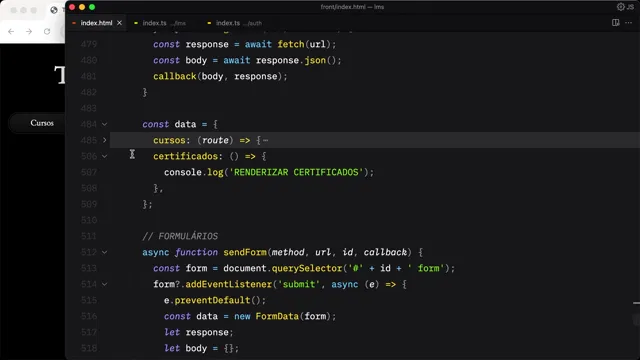
Task: Close the index.html editor tab
Action: [119, 23]
